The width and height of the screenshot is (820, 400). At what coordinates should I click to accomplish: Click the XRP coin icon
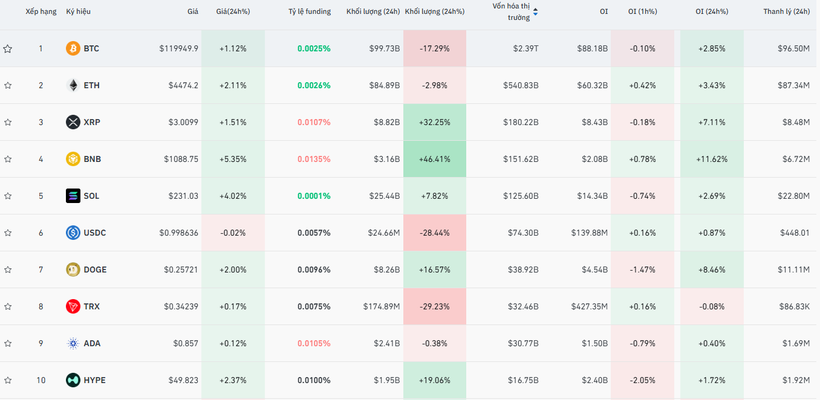[x=72, y=122]
